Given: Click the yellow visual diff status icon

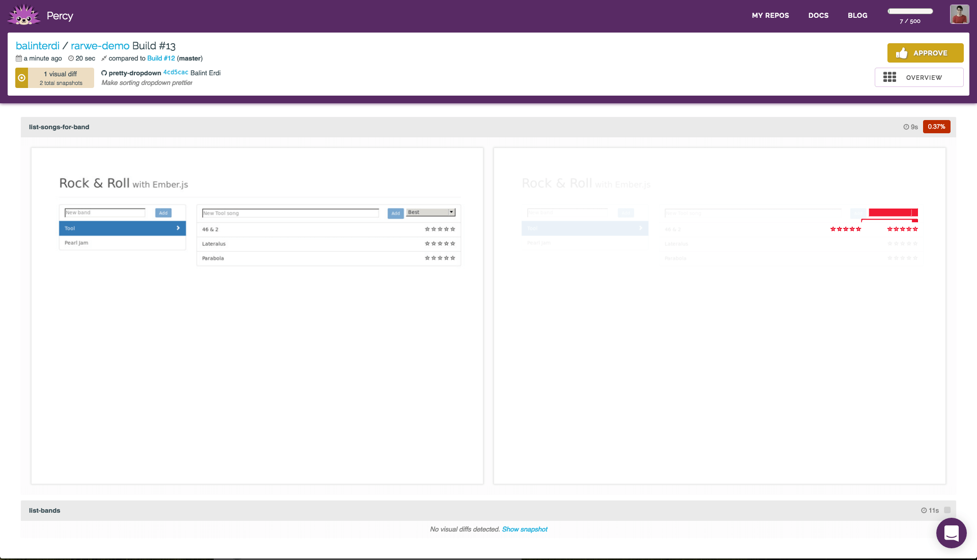Looking at the screenshot, I should [x=22, y=78].
